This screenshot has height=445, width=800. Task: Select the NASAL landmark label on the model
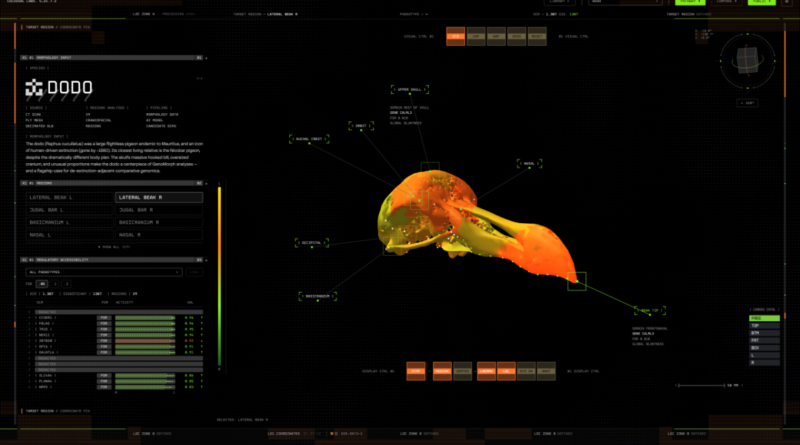(x=529, y=164)
